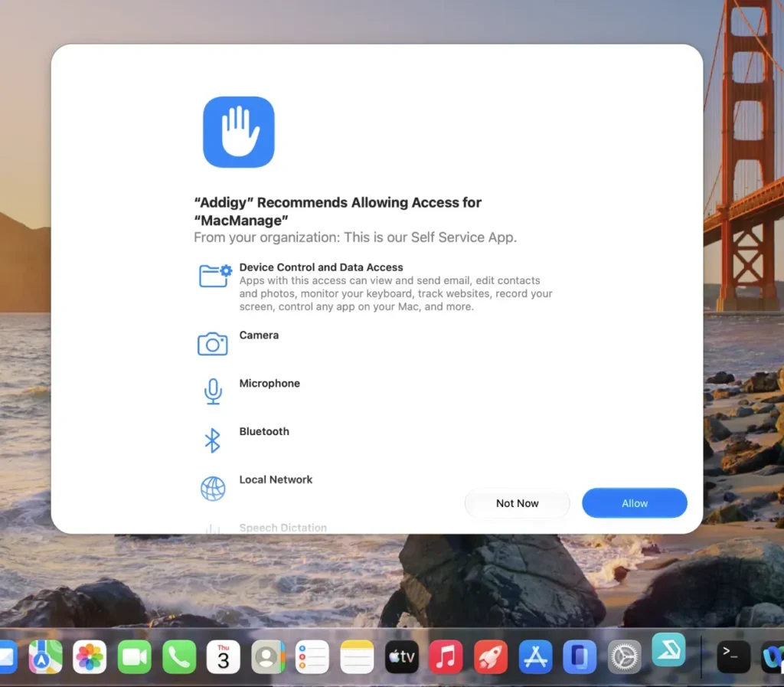Select the Microphone label
Image resolution: width=784 pixels, height=687 pixels.
269,384
